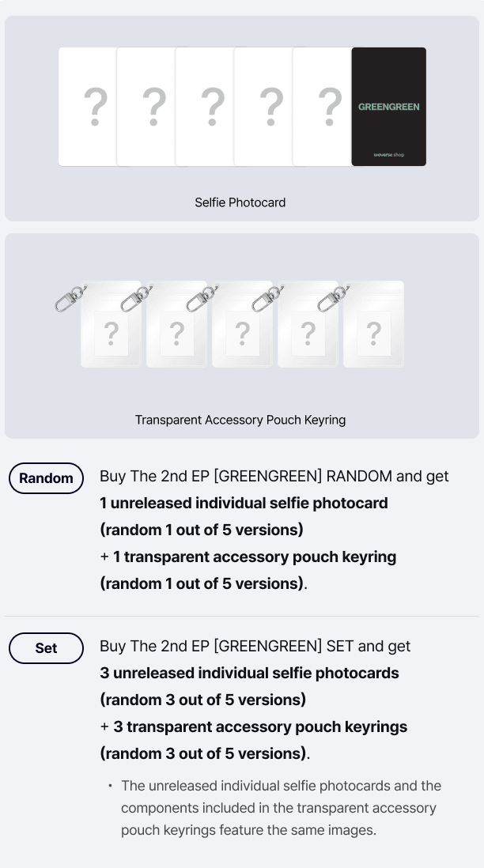Tap the fourth question-mark photocard
Screen dimensions: 484x868
[x=269, y=107]
